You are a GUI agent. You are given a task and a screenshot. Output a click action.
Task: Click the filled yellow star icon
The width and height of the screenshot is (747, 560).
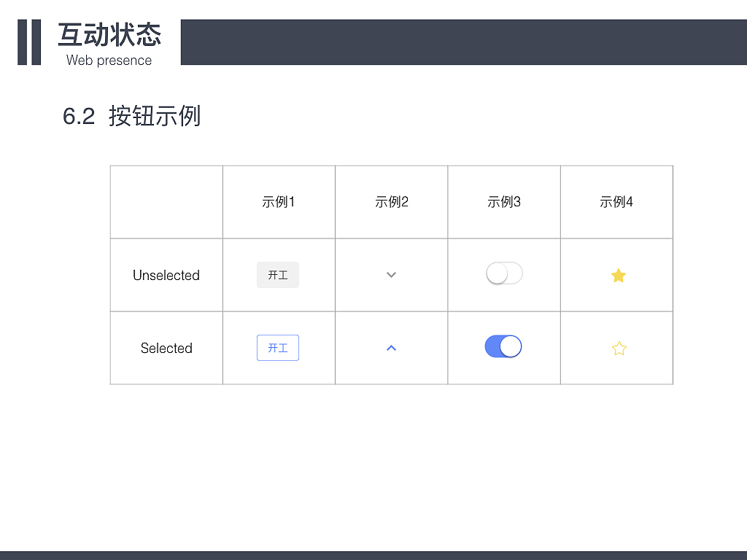click(x=618, y=276)
